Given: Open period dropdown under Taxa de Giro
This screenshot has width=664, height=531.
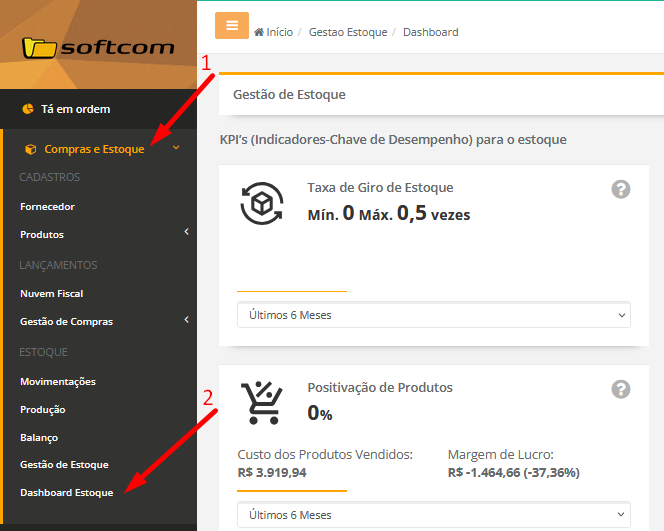Looking at the screenshot, I should point(433,315).
